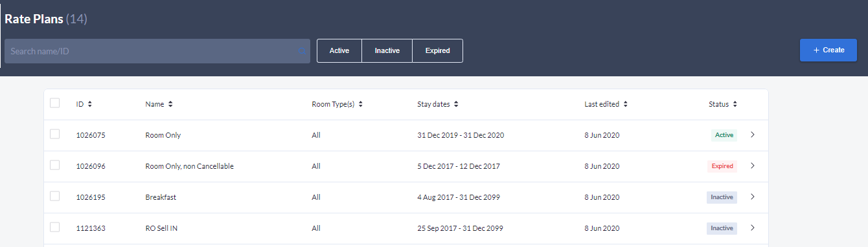The width and height of the screenshot is (868, 247).
Task: Expand Room Only, non Cancellable row chevron
Action: [752, 166]
